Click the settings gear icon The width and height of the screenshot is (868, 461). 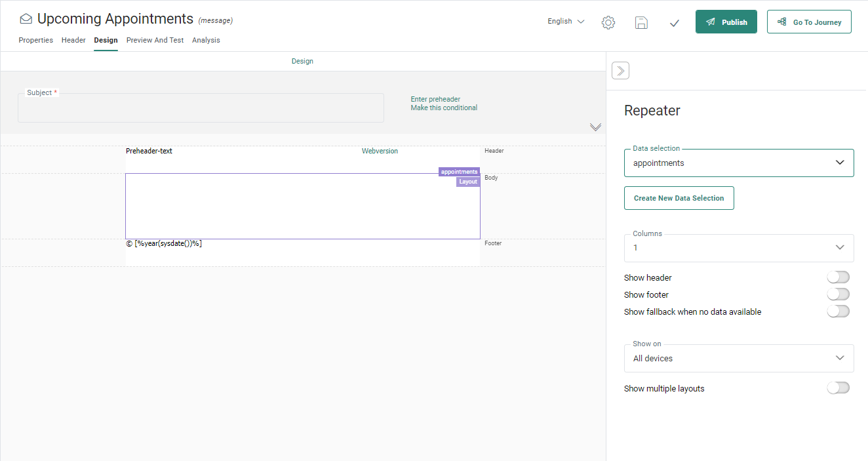tap(608, 22)
